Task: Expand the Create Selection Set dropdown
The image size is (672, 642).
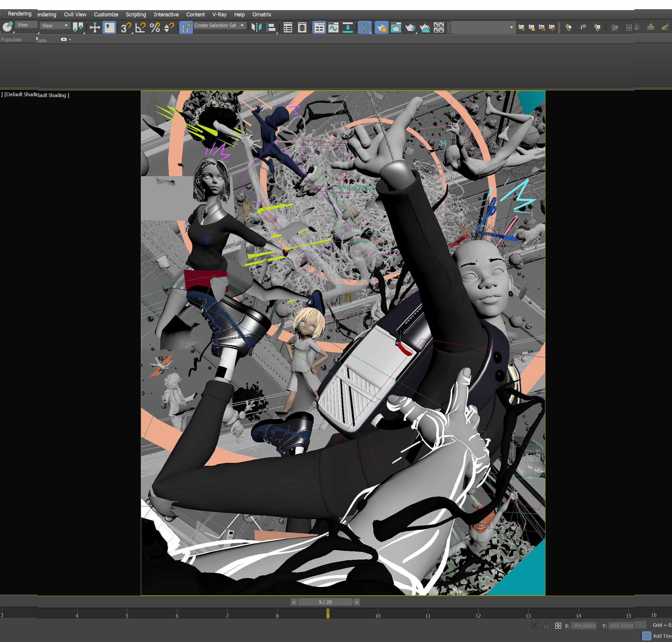Action: (242, 25)
